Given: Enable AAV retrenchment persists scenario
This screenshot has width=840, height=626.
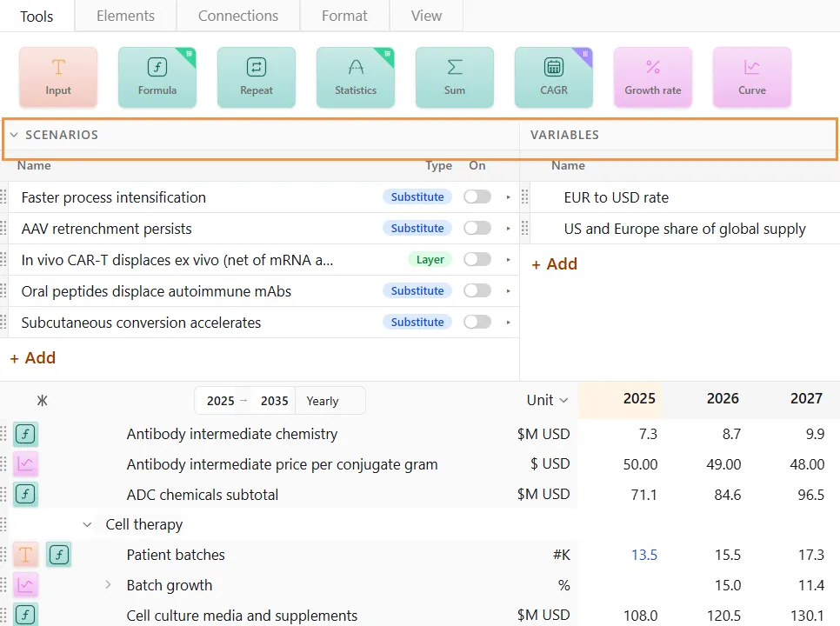Looking at the screenshot, I should [477, 228].
